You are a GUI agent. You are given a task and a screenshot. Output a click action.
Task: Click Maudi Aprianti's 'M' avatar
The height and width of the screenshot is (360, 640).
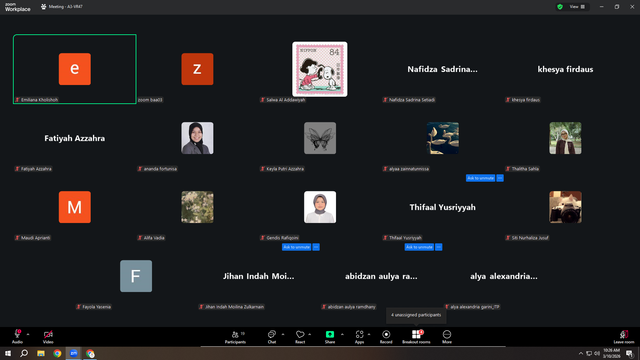coord(75,207)
